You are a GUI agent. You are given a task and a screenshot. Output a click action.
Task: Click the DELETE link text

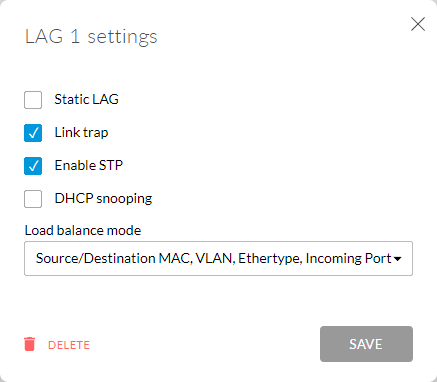tap(69, 345)
